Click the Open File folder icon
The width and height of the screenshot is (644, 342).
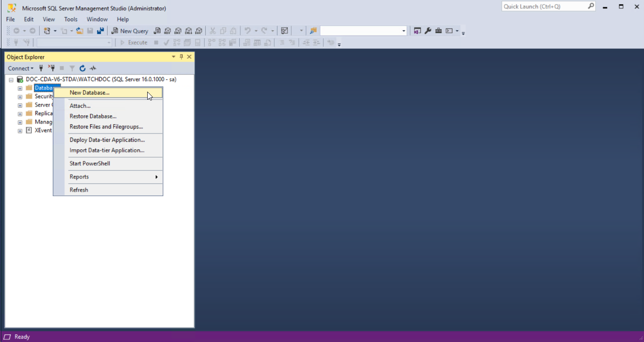coord(79,31)
